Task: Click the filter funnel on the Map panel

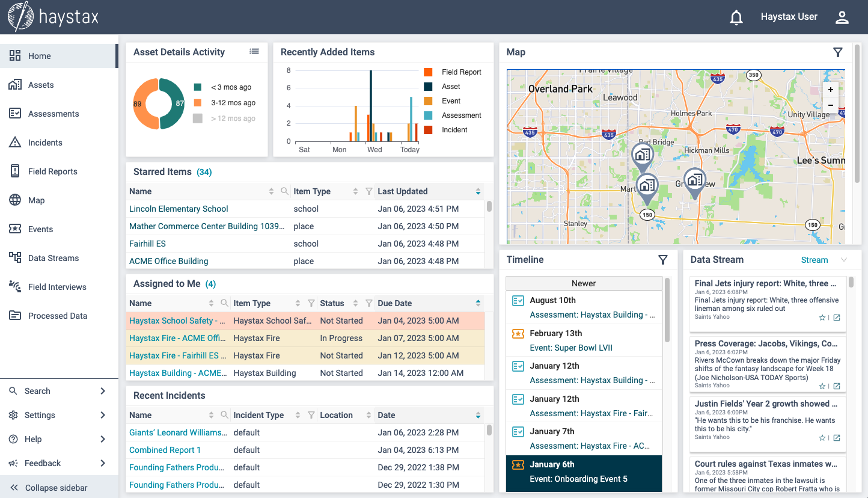Action: [838, 52]
